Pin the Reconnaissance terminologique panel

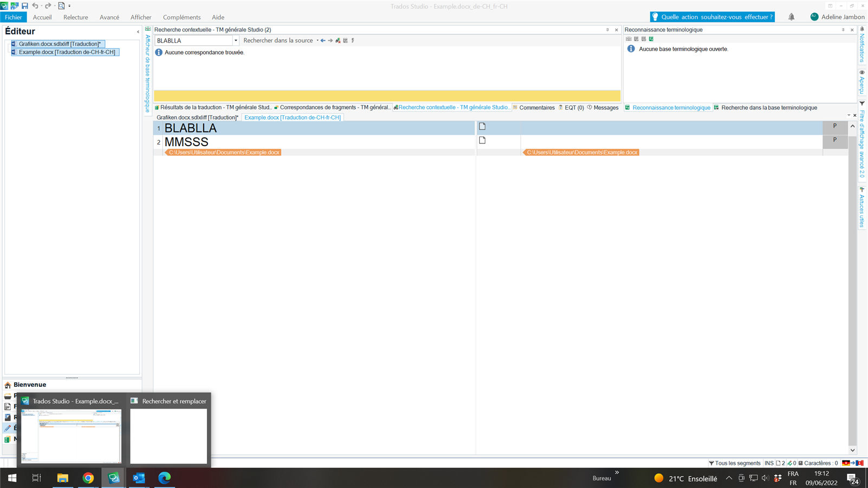point(843,30)
